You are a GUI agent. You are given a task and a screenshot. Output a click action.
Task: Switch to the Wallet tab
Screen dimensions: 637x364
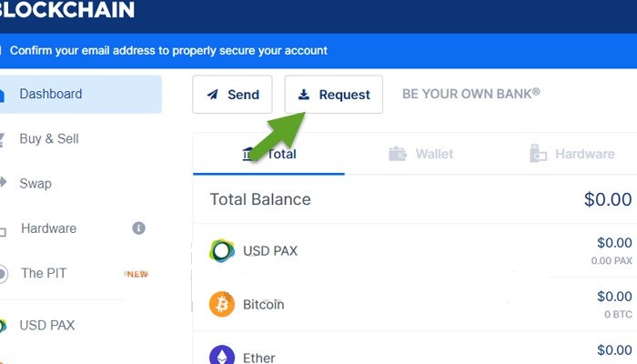pyautogui.click(x=420, y=154)
